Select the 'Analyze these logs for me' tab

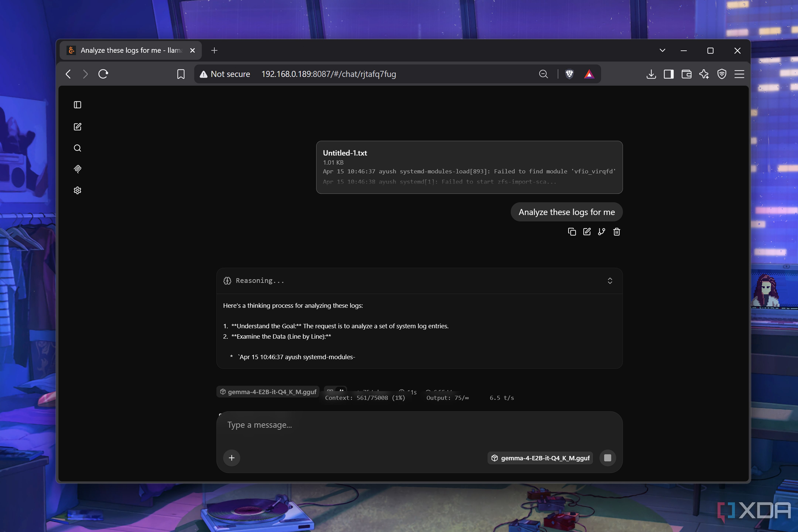[131, 50]
